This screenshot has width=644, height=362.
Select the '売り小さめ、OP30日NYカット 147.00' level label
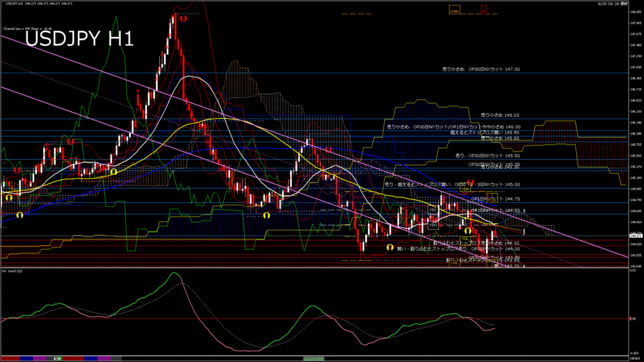click(x=481, y=69)
